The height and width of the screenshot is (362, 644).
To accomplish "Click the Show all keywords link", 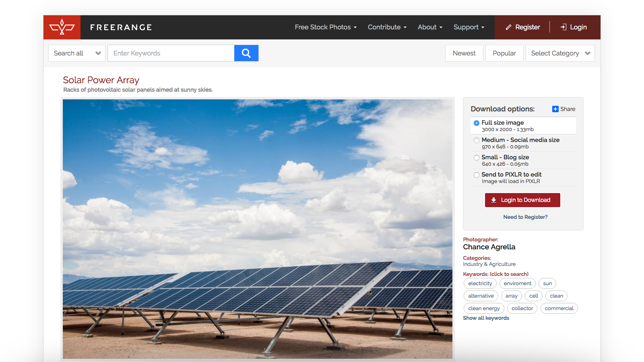I will 486,318.
